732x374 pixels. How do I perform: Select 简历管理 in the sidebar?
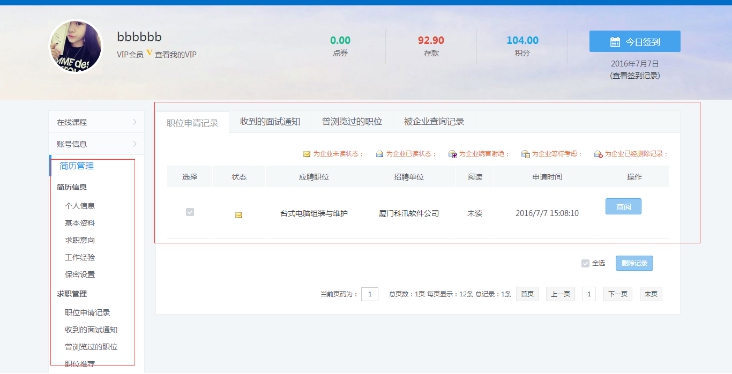[x=77, y=166]
